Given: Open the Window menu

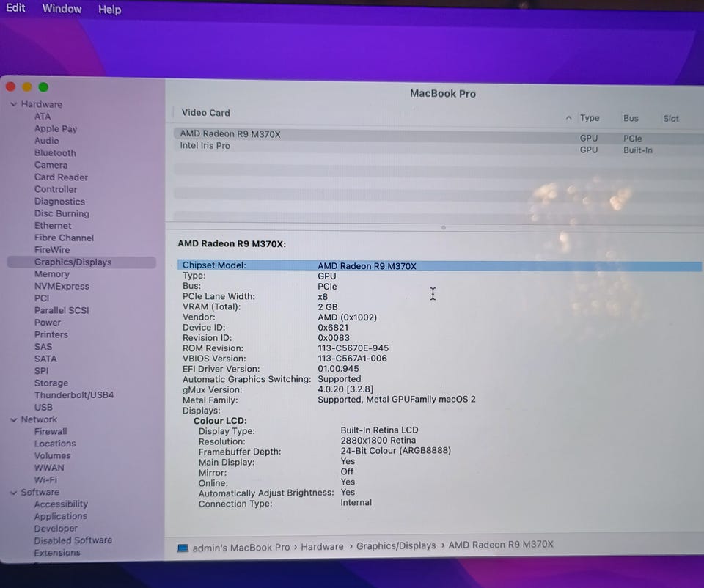Looking at the screenshot, I should pos(62,9).
